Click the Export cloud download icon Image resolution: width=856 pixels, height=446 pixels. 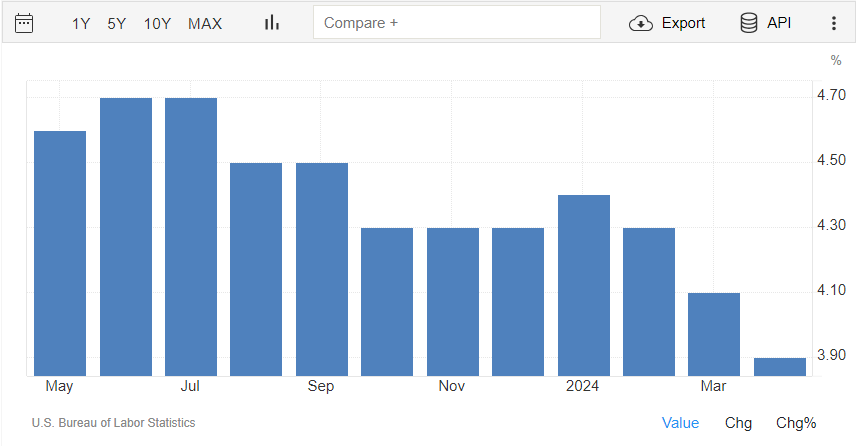click(x=640, y=23)
